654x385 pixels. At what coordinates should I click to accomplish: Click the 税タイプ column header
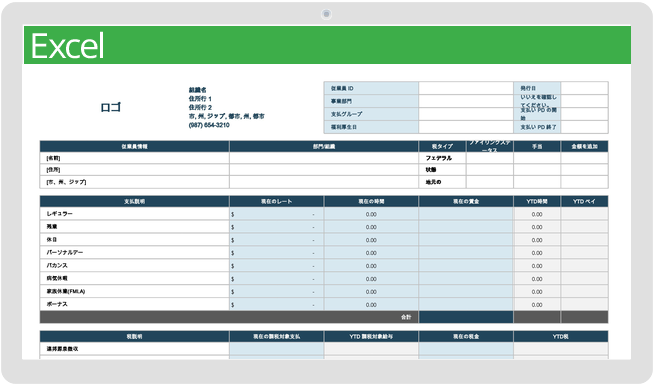tap(442, 146)
